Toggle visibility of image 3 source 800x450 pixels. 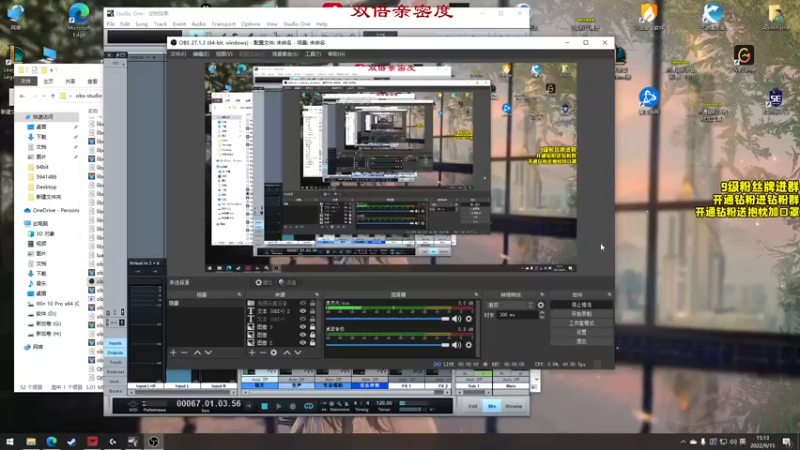click(303, 327)
